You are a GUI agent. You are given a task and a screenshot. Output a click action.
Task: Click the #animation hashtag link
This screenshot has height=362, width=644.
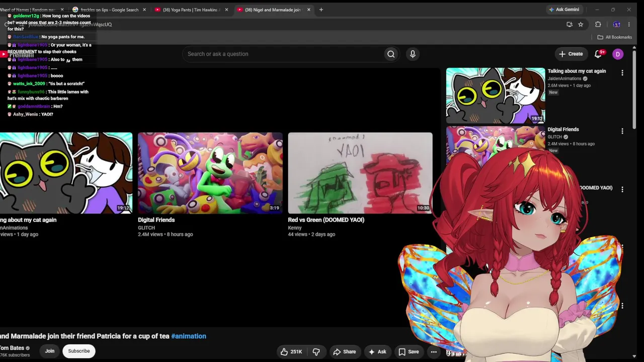[x=189, y=336]
